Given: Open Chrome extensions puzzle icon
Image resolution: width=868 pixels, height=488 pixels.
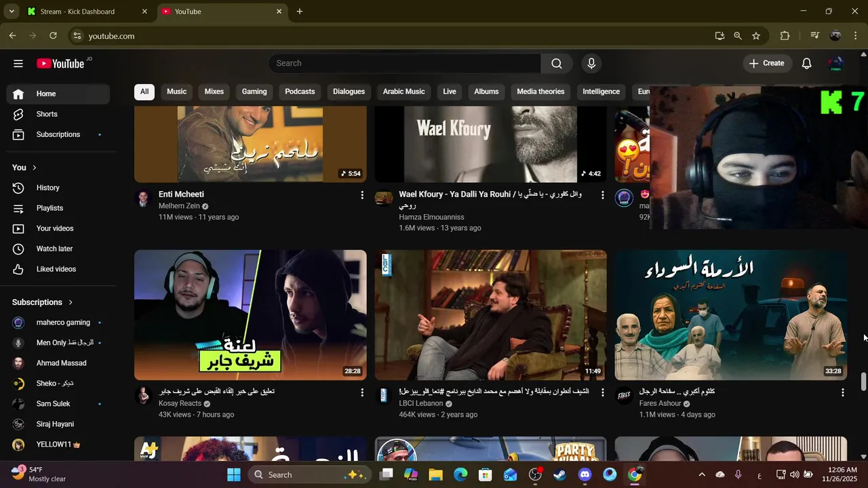Looking at the screenshot, I should 785,36.
